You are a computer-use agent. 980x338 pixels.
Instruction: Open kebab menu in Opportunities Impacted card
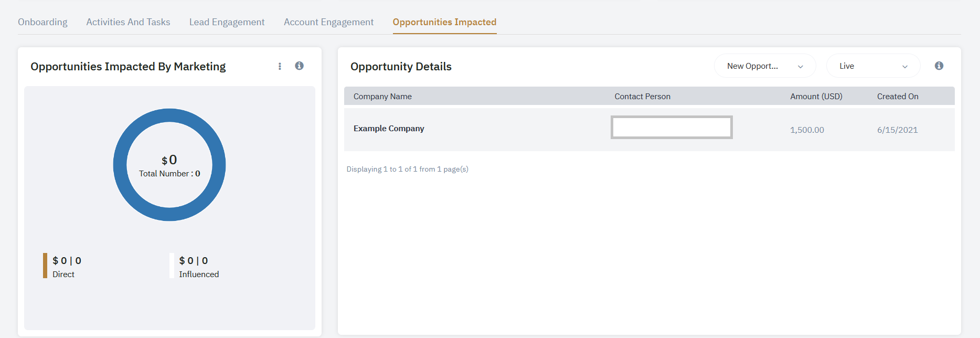coord(280,66)
